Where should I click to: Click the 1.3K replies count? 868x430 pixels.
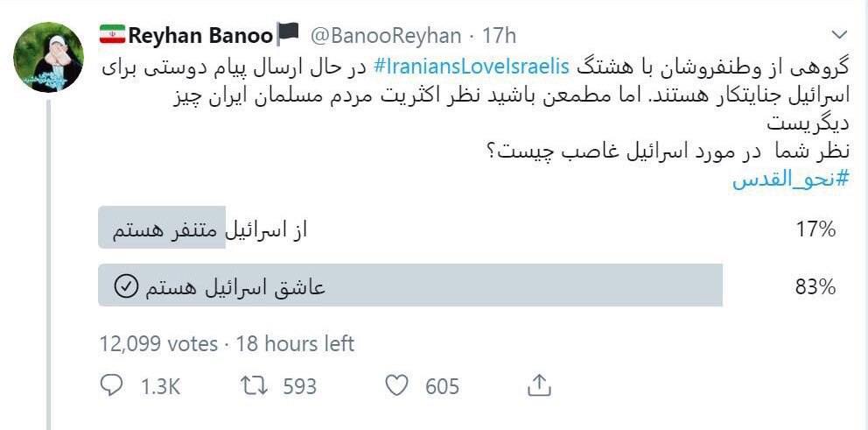click(159, 385)
